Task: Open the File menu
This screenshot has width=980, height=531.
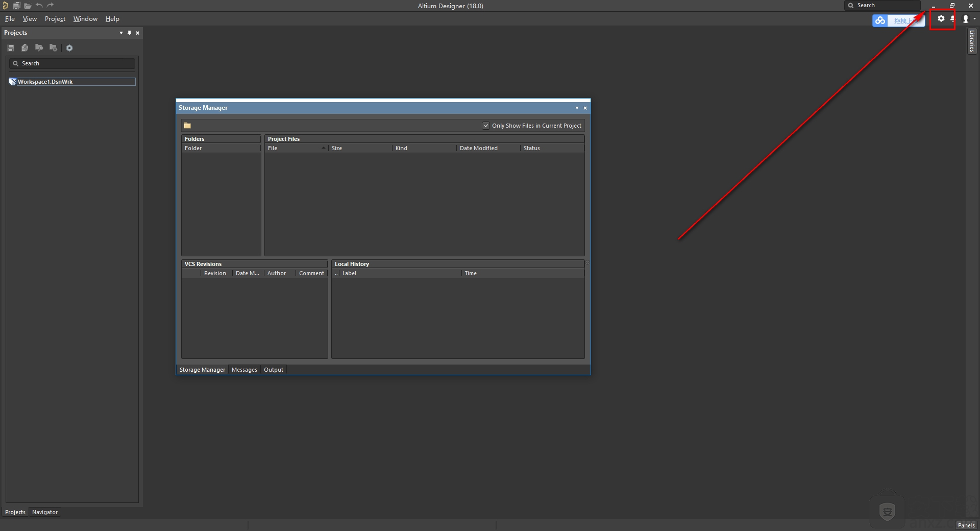Action: [10, 19]
